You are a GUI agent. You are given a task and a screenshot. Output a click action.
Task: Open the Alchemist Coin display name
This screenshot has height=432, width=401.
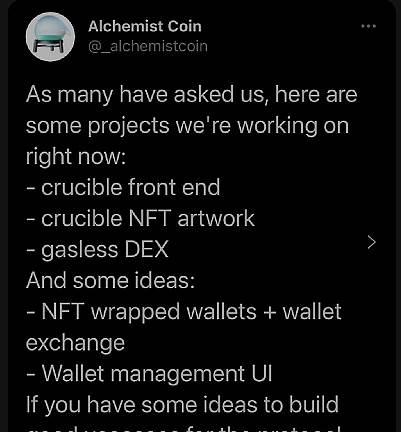coord(145,26)
